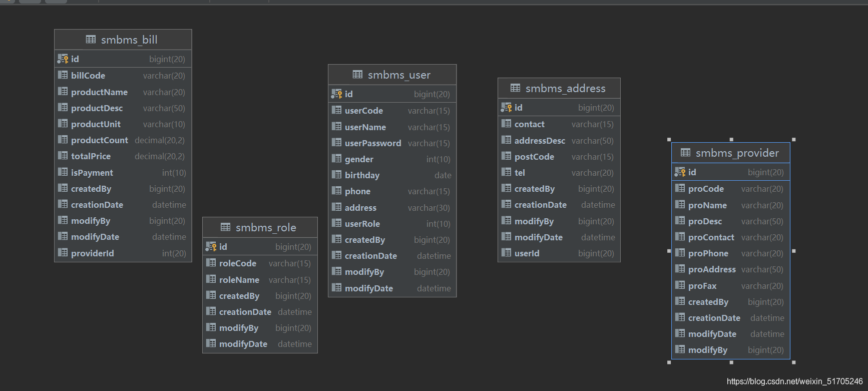Click the column icon next to billCode
868x391 pixels.
(63, 75)
